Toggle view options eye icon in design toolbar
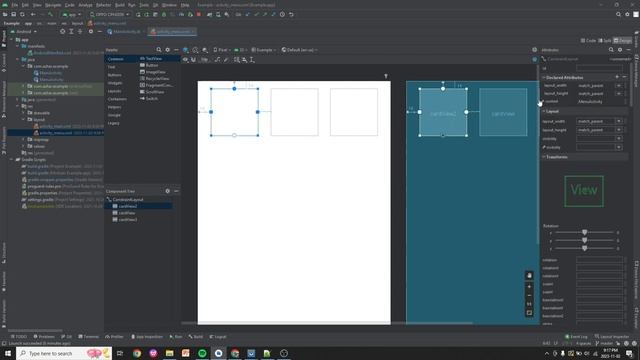Screen dimensions: 640x360 pyautogui.click(x=185, y=60)
